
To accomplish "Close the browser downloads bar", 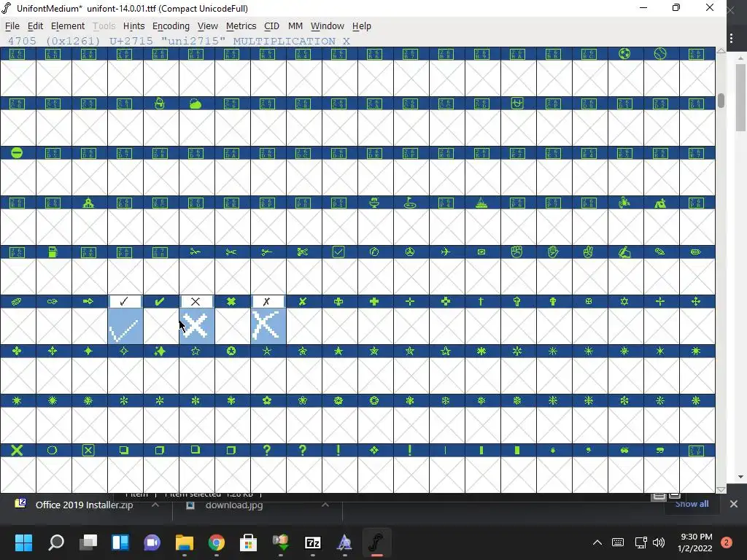I will pyautogui.click(x=734, y=504).
